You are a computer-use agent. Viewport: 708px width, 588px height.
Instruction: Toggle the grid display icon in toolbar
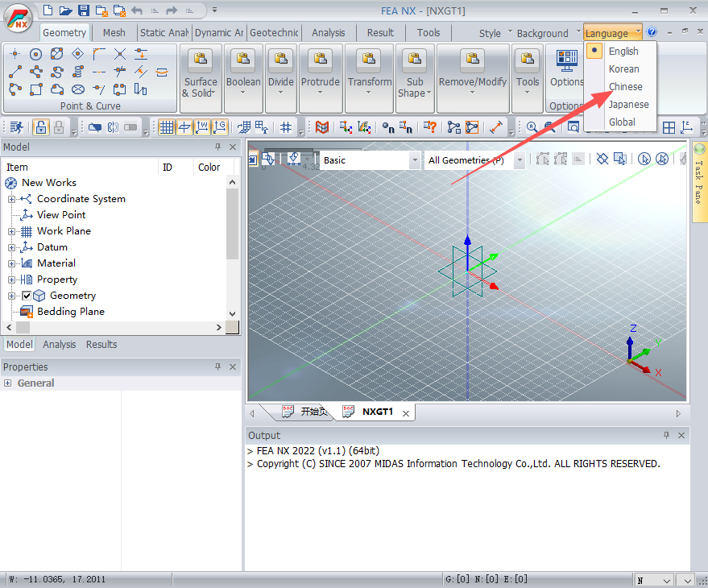tap(167, 127)
